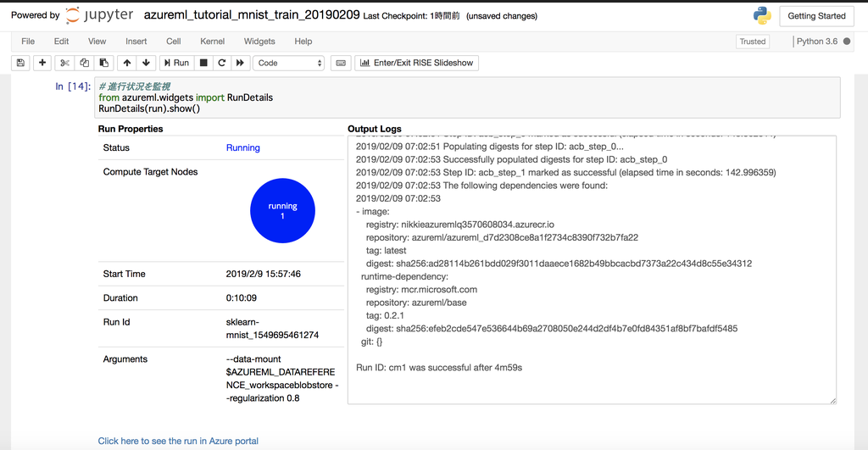Click the Output Logs heading
Image resolution: width=868 pixels, height=450 pixels.
tap(374, 129)
